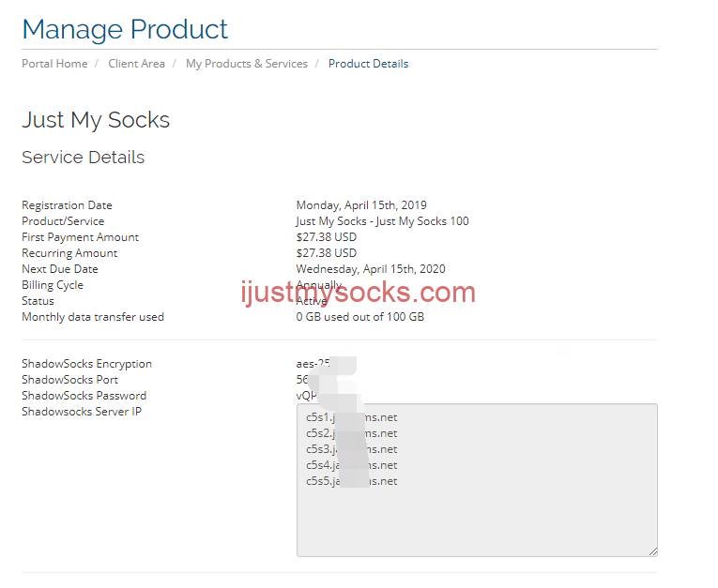Click the Manage Product page heading
The image size is (718, 588).
pyautogui.click(x=125, y=29)
